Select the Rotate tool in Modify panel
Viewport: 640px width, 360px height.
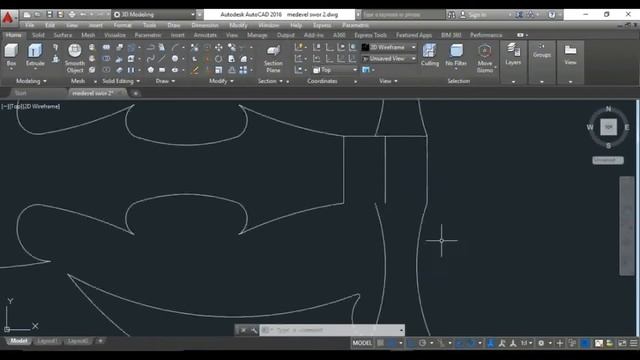point(218,59)
